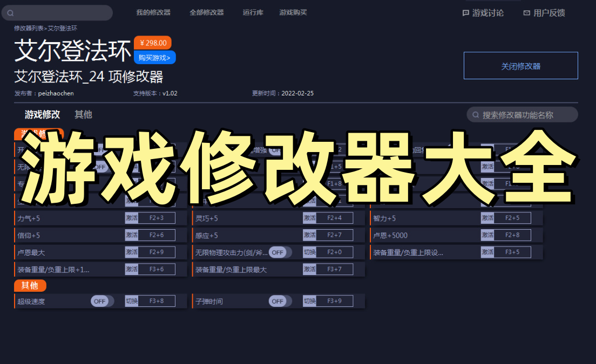The width and height of the screenshot is (596, 364).
Task: Click the magnifier icon in 搜索修改器功能名称 box
Action: click(476, 115)
